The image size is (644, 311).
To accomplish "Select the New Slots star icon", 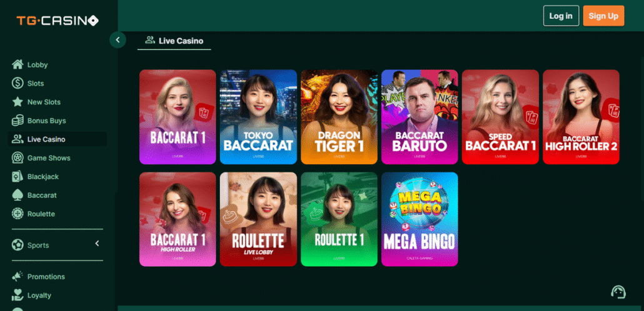I will pyautogui.click(x=18, y=102).
